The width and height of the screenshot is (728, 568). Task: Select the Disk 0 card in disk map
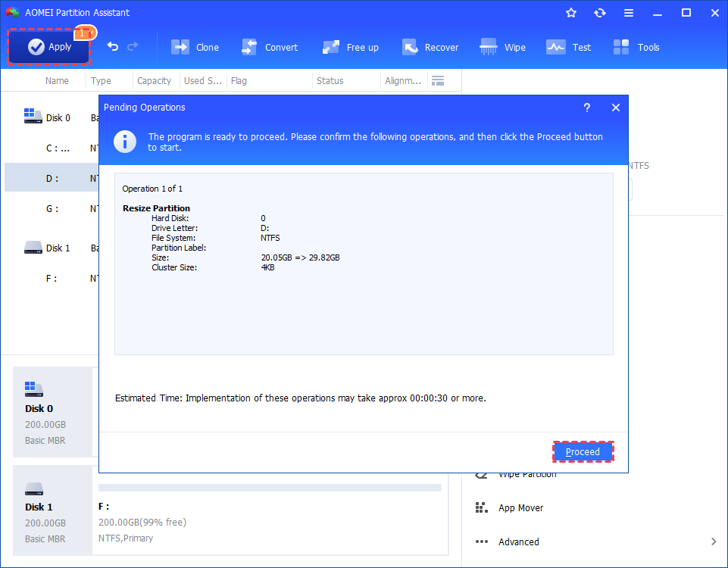click(x=52, y=412)
